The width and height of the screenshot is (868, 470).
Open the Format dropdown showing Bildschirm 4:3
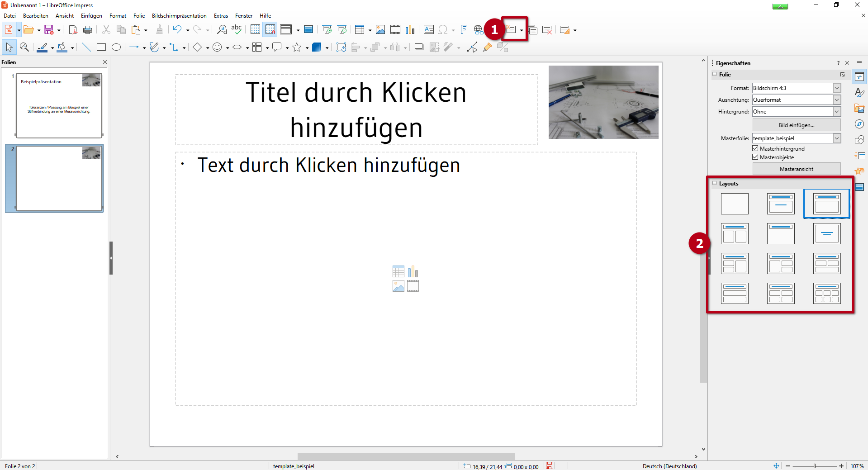pos(837,88)
